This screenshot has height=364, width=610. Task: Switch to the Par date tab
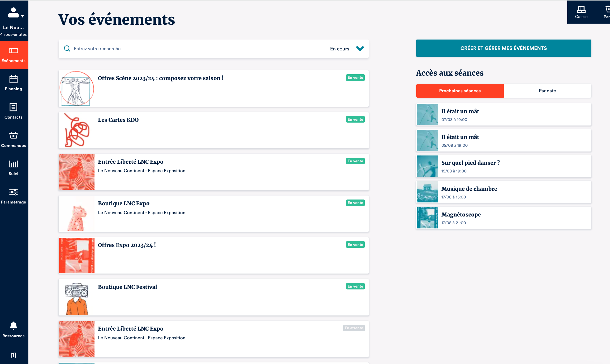(x=547, y=91)
